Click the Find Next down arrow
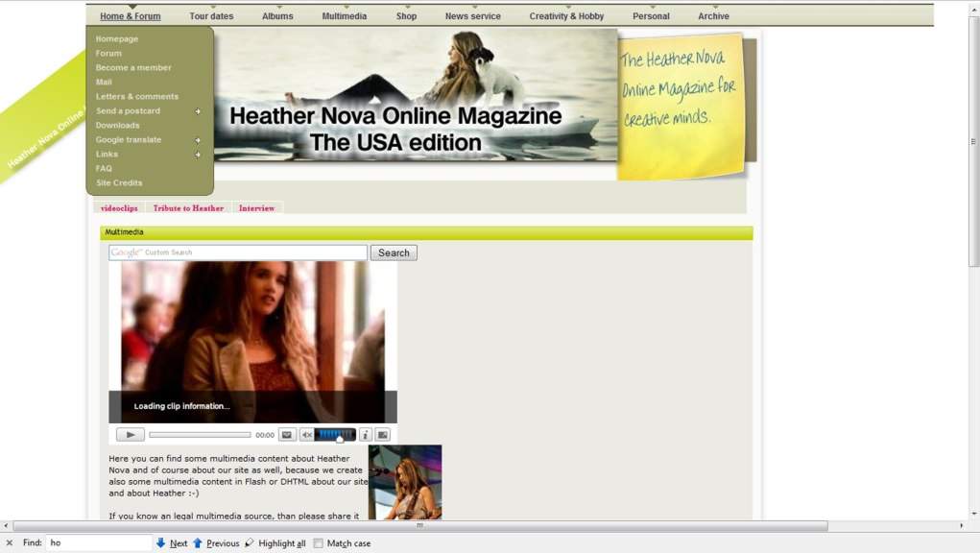Viewport: 980px width, 553px height. [x=161, y=543]
